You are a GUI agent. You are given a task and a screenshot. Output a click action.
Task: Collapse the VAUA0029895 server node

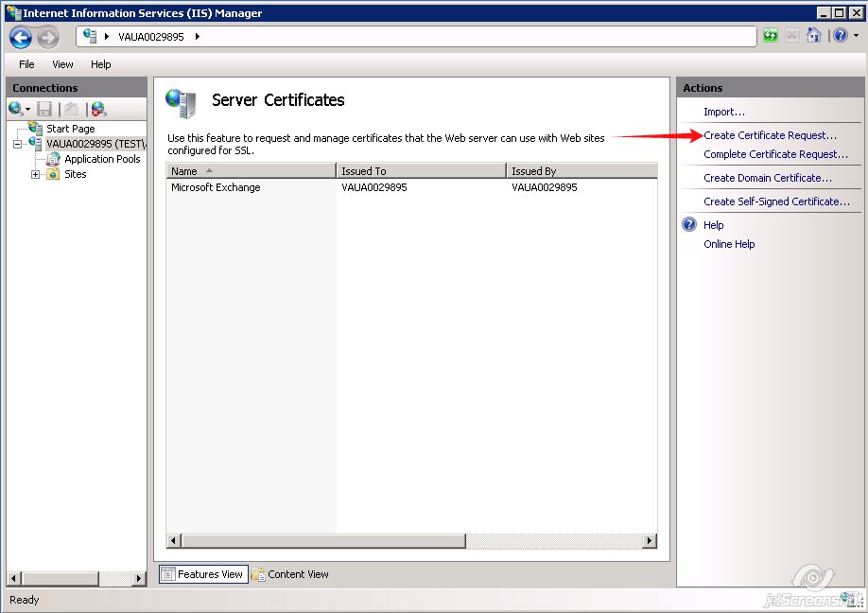pyautogui.click(x=18, y=144)
